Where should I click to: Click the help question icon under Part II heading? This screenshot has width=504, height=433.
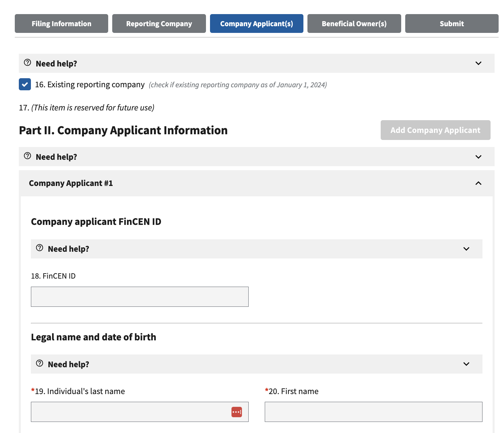[28, 156]
